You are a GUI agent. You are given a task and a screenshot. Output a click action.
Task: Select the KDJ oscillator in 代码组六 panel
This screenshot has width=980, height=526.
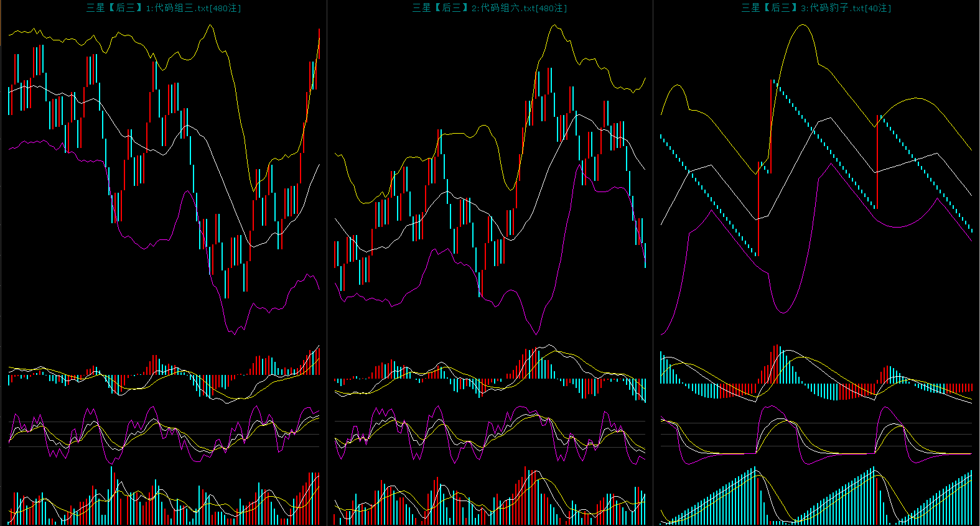click(490, 434)
